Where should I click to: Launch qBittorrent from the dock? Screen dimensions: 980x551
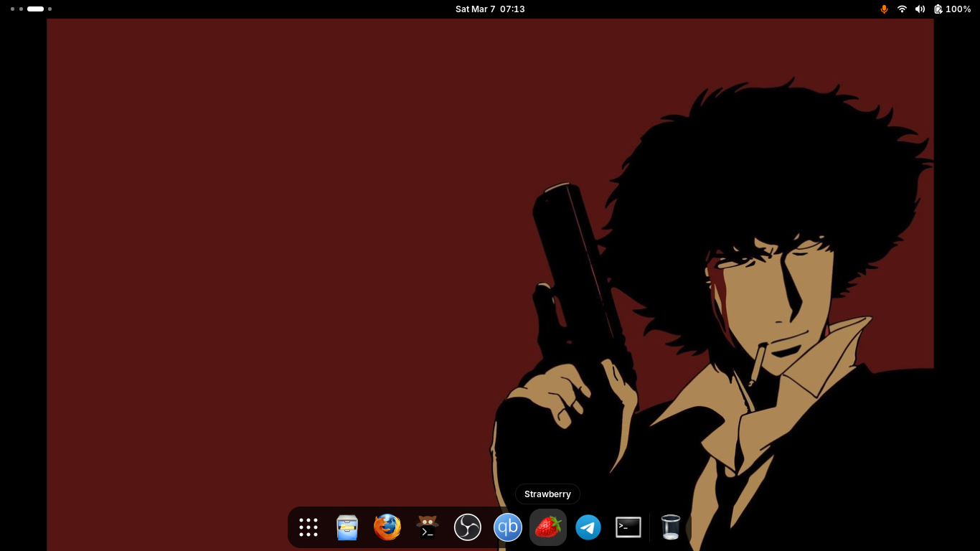(x=508, y=527)
